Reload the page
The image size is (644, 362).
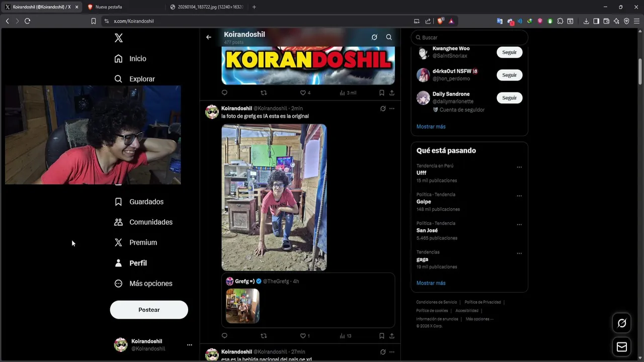coord(27,21)
